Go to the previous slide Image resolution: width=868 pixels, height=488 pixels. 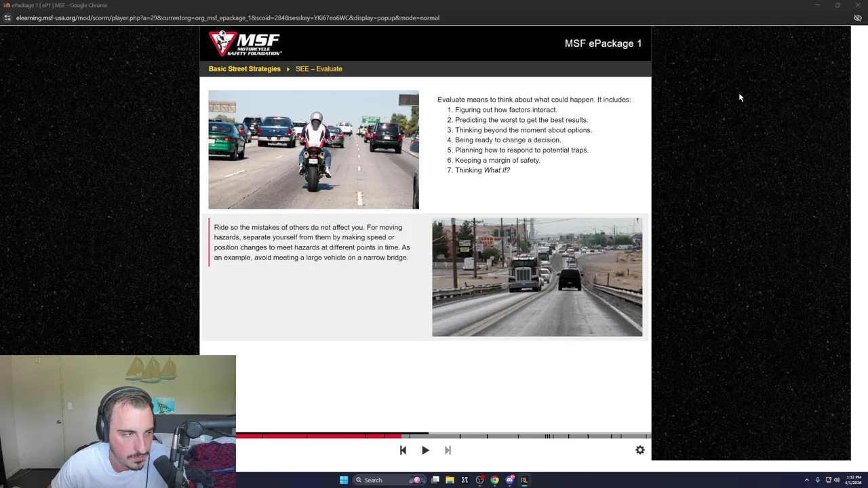403,450
